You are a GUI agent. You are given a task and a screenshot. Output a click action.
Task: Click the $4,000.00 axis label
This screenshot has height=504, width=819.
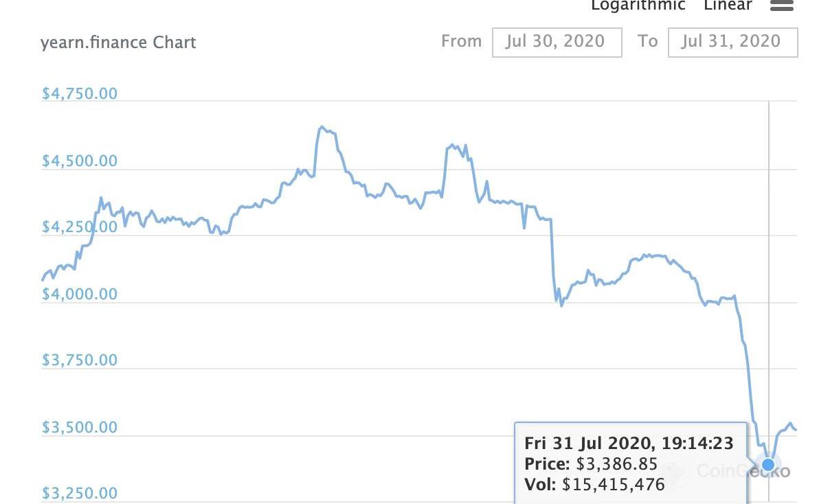(x=80, y=294)
